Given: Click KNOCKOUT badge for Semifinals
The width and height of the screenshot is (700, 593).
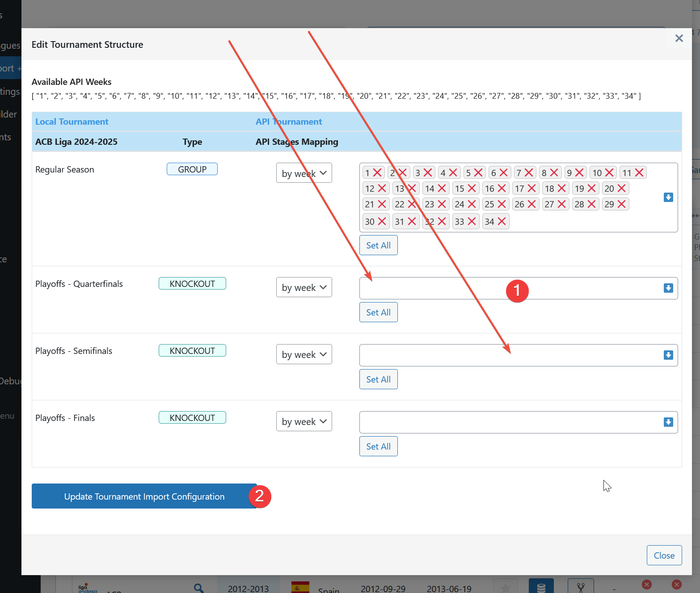Looking at the screenshot, I should coord(192,350).
